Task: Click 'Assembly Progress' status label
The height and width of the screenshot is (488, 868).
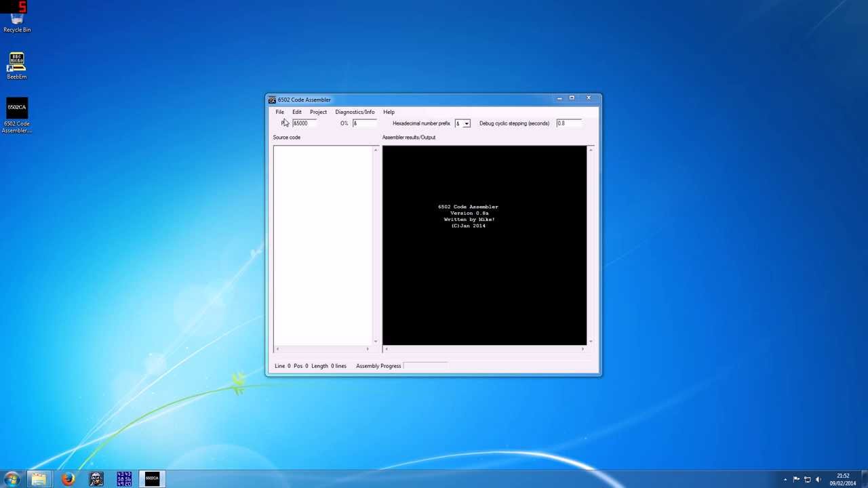Action: point(378,366)
